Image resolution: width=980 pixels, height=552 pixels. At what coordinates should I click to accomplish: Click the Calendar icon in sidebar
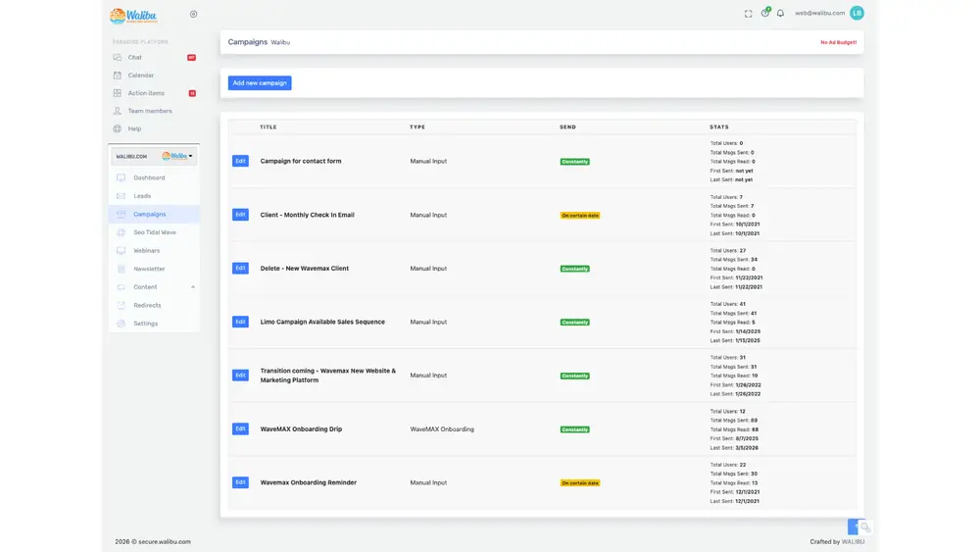pyautogui.click(x=117, y=75)
